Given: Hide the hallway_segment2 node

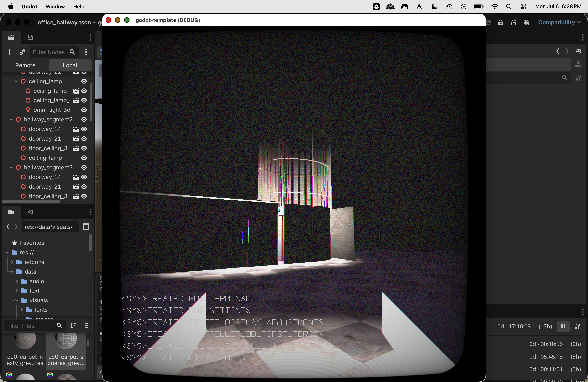Looking at the screenshot, I should click(x=84, y=120).
